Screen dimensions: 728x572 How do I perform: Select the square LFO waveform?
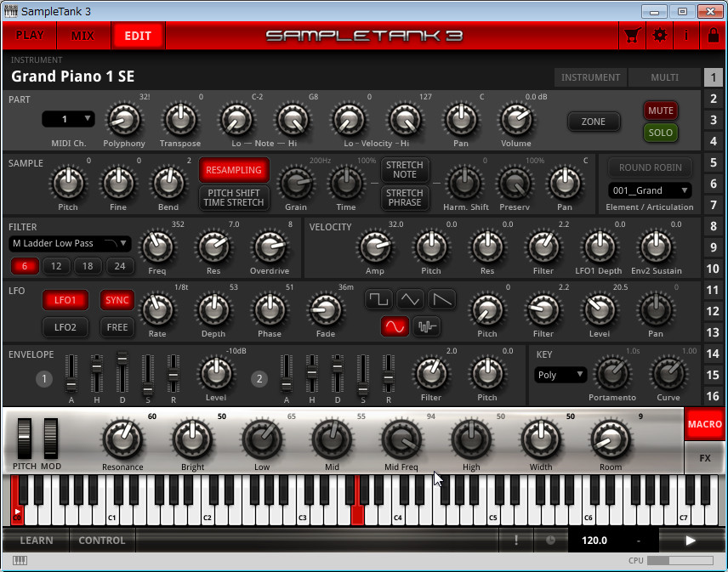coord(378,300)
